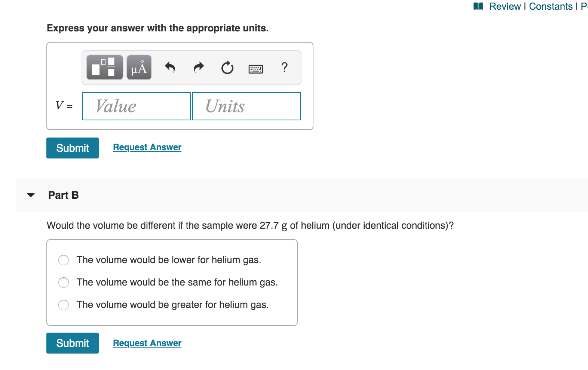Submit the Part A answer
The width and height of the screenshot is (588, 370).
click(x=72, y=148)
